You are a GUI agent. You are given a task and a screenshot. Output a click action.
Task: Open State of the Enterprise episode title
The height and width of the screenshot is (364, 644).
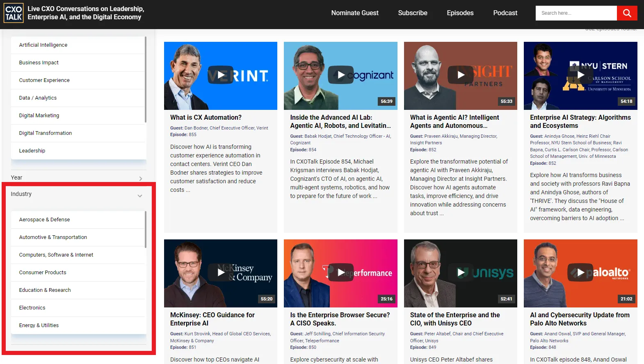pyautogui.click(x=455, y=319)
